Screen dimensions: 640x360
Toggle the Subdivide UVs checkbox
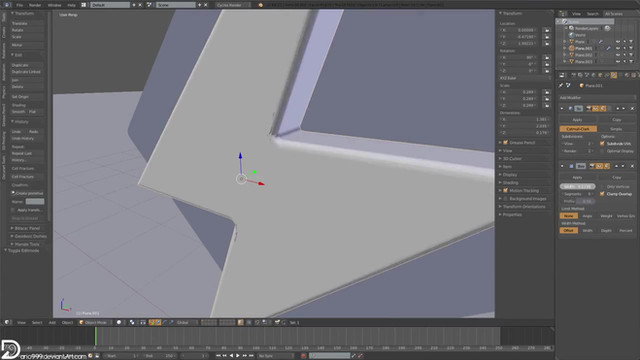(x=602, y=144)
